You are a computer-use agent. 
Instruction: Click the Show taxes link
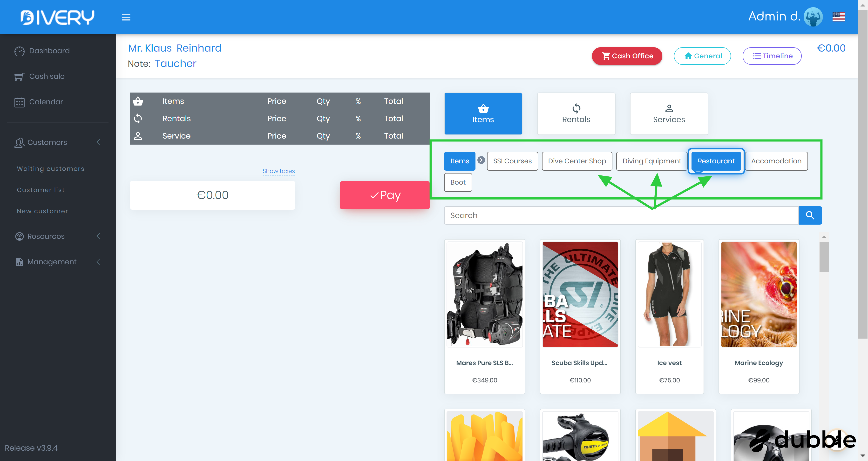(278, 171)
